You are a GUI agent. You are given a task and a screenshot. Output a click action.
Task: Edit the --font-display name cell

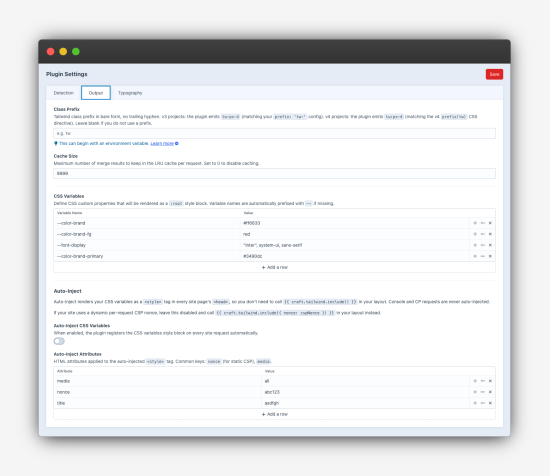[x=147, y=245]
